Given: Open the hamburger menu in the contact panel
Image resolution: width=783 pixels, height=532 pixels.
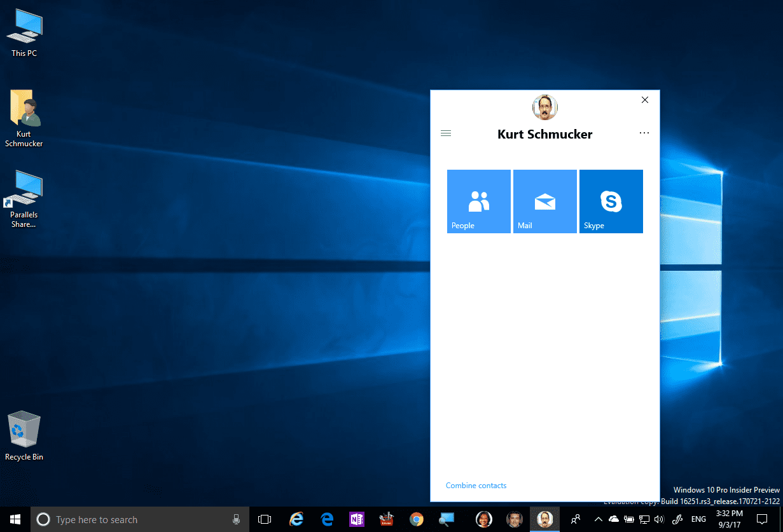Looking at the screenshot, I should coord(446,133).
